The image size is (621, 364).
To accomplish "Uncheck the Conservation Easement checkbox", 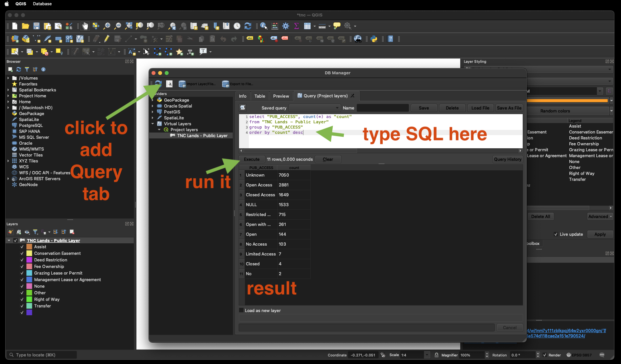I will (x=22, y=253).
